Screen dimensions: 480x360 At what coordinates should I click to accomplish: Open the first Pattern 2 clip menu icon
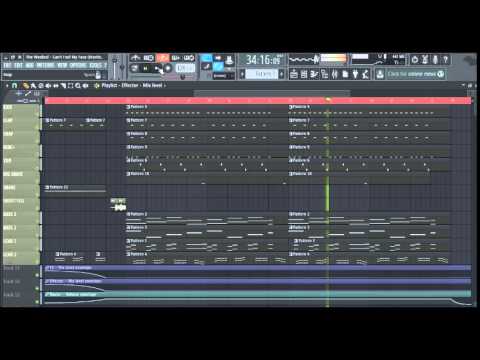pos(128,214)
